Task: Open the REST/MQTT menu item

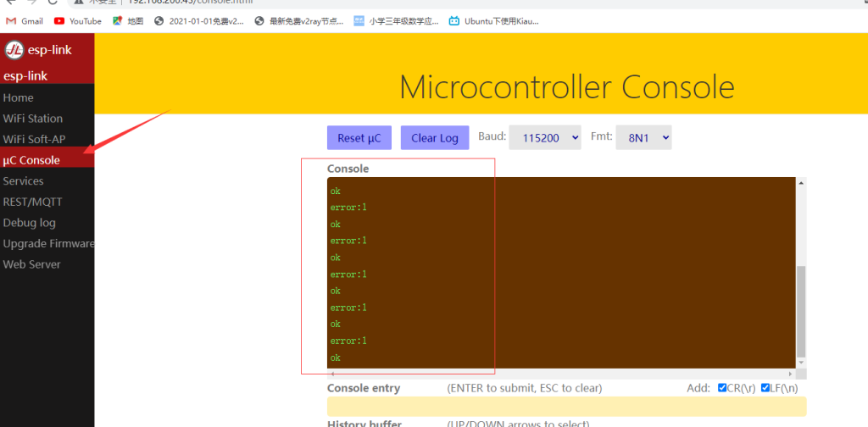Action: coord(32,202)
